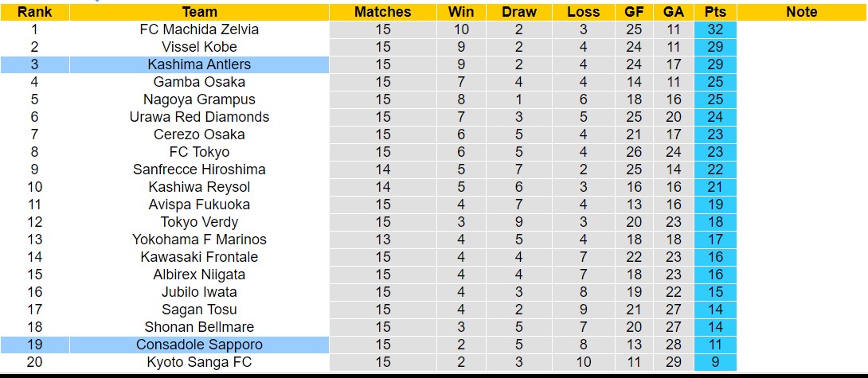
Task: Click the Loss column header
Action: pyautogui.click(x=583, y=12)
